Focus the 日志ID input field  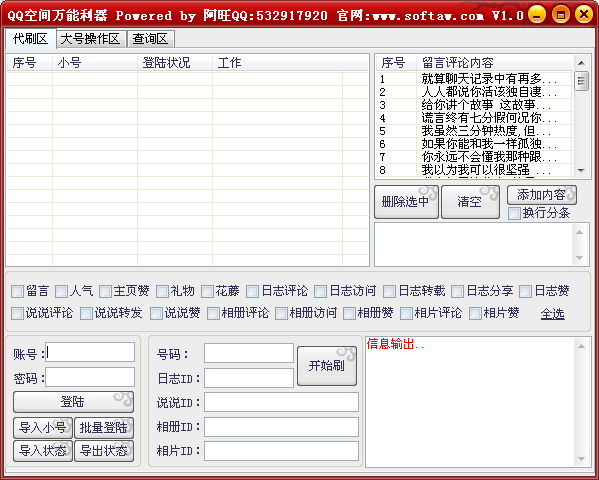(x=249, y=378)
